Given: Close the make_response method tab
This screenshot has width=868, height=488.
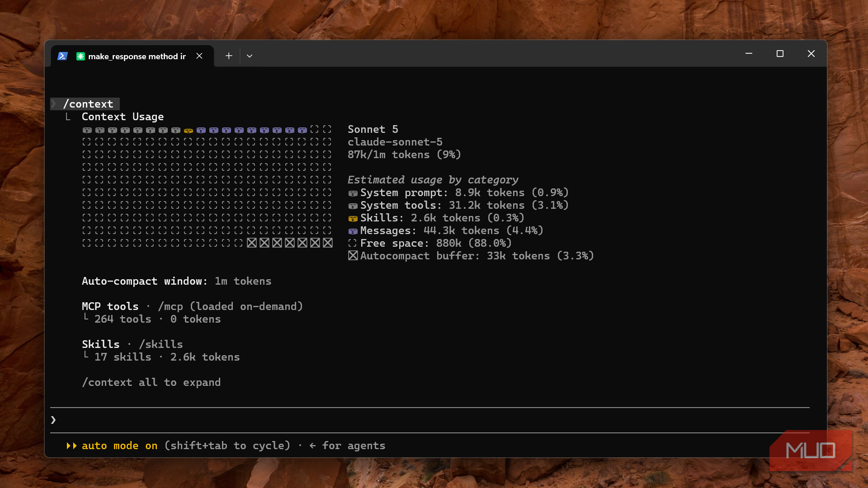Looking at the screenshot, I should pyautogui.click(x=199, y=56).
